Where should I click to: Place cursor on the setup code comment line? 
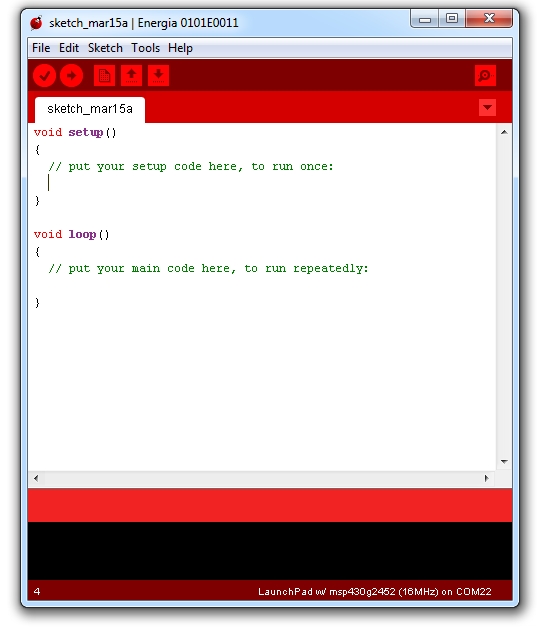pos(191,166)
